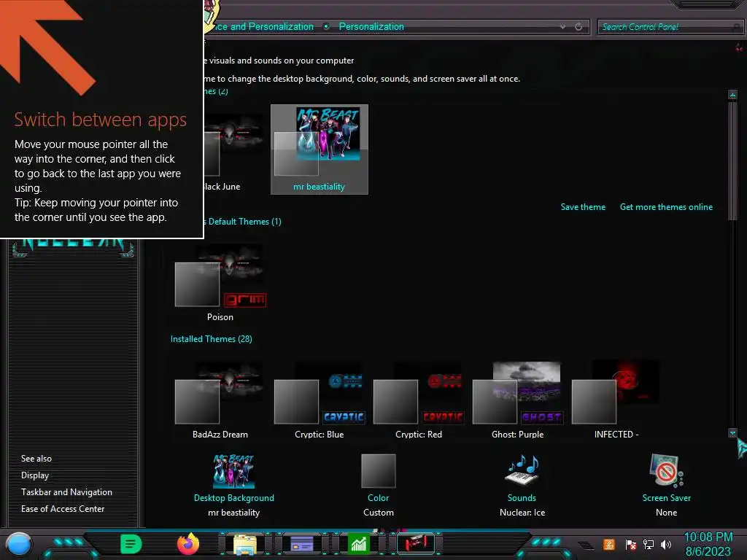Click the Java update tray icon
Viewport: 747px width, 560px height.
pyautogui.click(x=609, y=544)
